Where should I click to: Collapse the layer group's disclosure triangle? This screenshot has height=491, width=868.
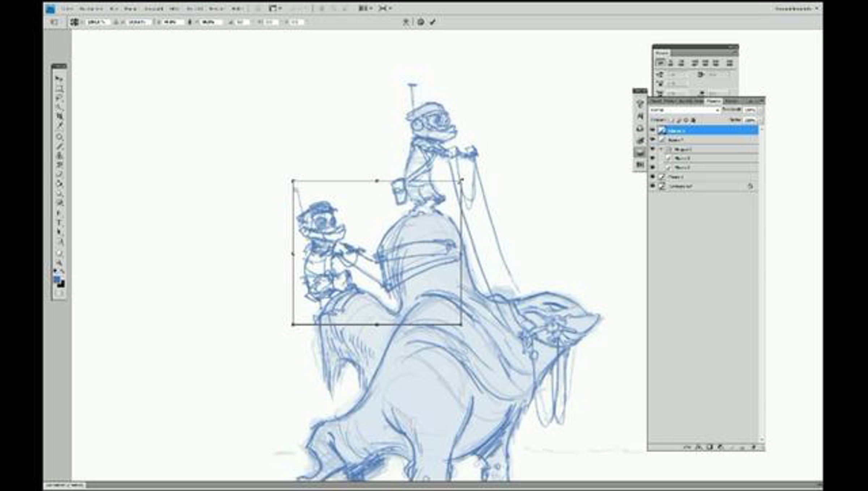(661, 149)
